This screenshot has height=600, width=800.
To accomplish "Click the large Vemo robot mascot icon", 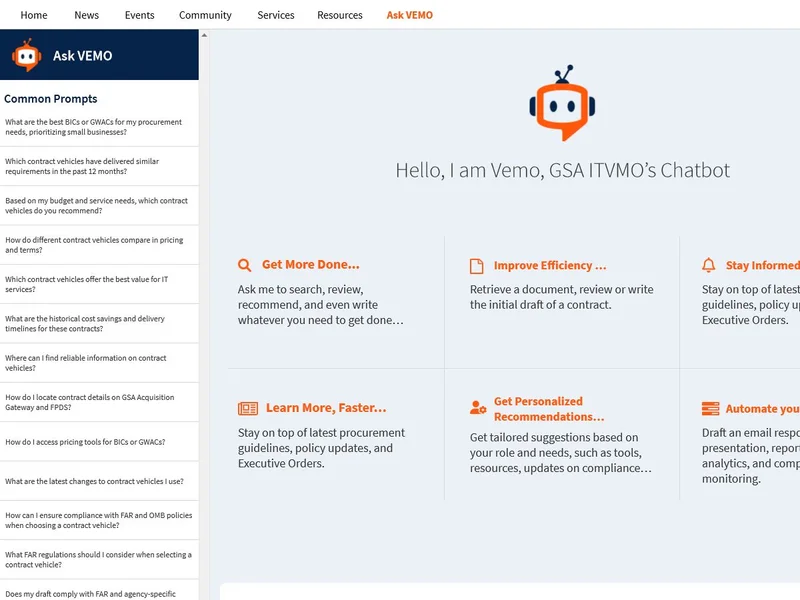I will coord(562,103).
